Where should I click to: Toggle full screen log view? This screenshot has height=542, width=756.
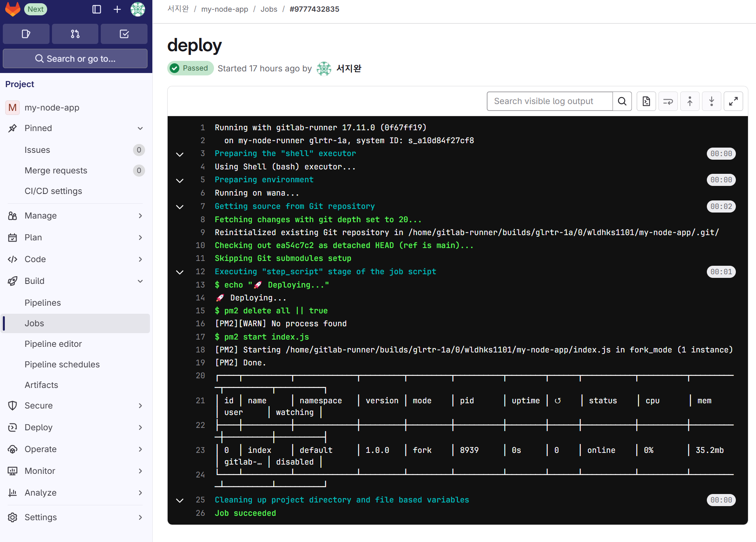733,101
